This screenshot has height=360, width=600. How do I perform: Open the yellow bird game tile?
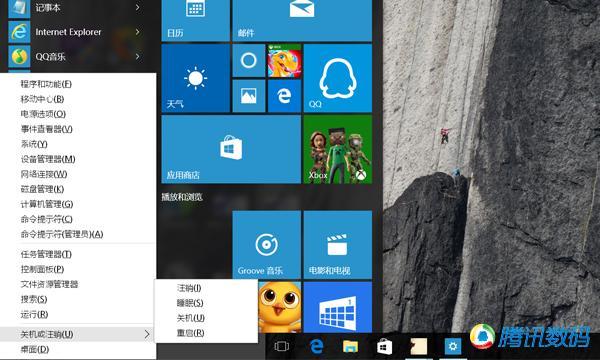(x=279, y=307)
